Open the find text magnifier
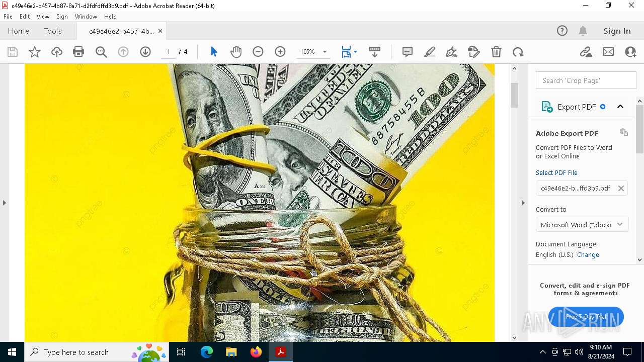The width and height of the screenshot is (644, 362). (x=101, y=52)
